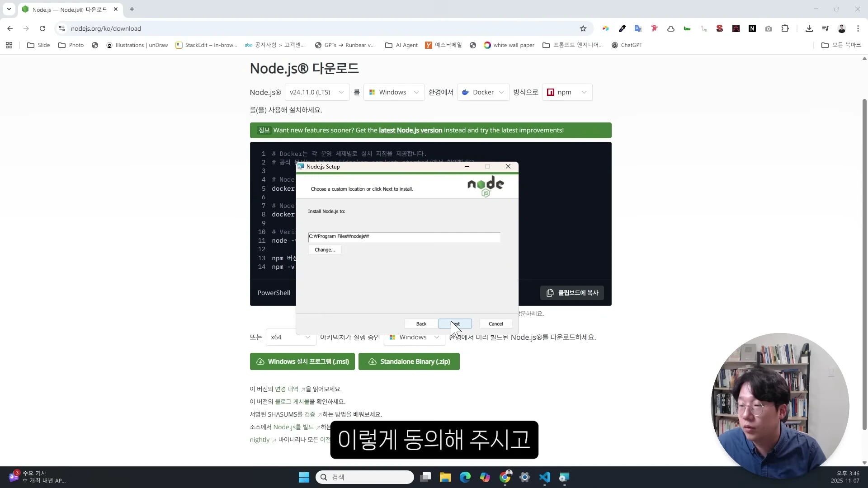Open Copilot icon in taskbar
Image resolution: width=868 pixels, height=488 pixels.
485,477
